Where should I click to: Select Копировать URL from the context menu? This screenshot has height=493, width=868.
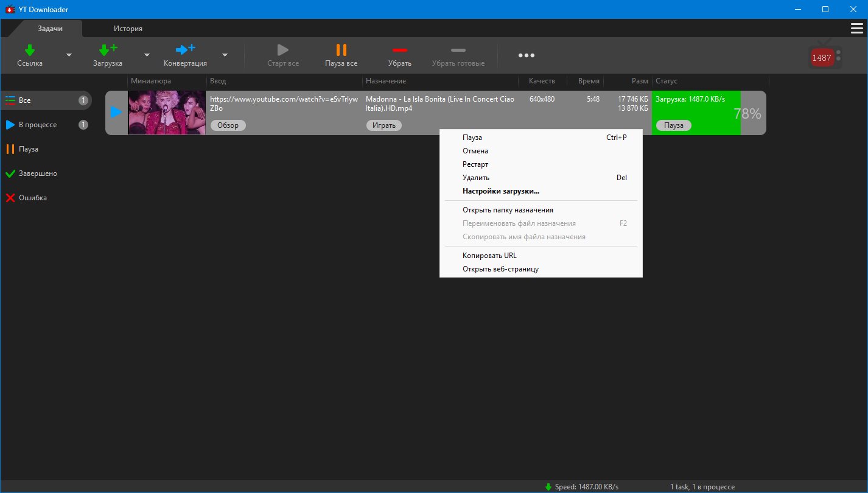pyautogui.click(x=489, y=256)
